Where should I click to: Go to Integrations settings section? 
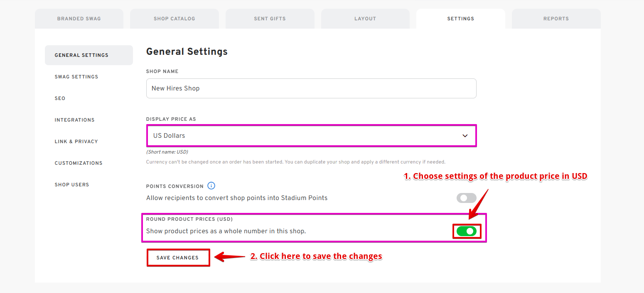[75, 120]
